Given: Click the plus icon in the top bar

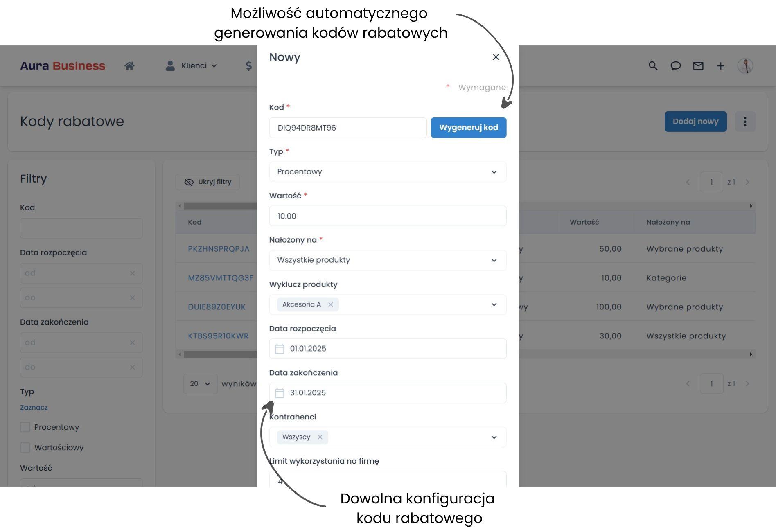Looking at the screenshot, I should [x=720, y=66].
